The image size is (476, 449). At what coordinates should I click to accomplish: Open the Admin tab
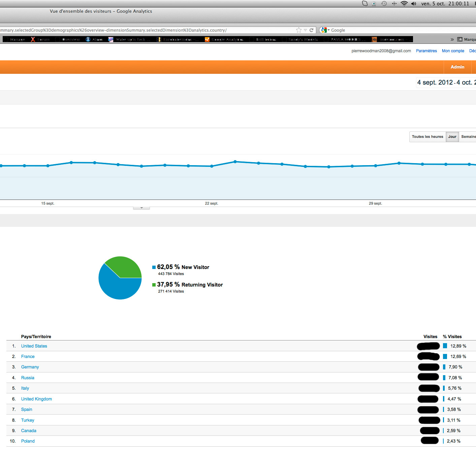point(457,67)
